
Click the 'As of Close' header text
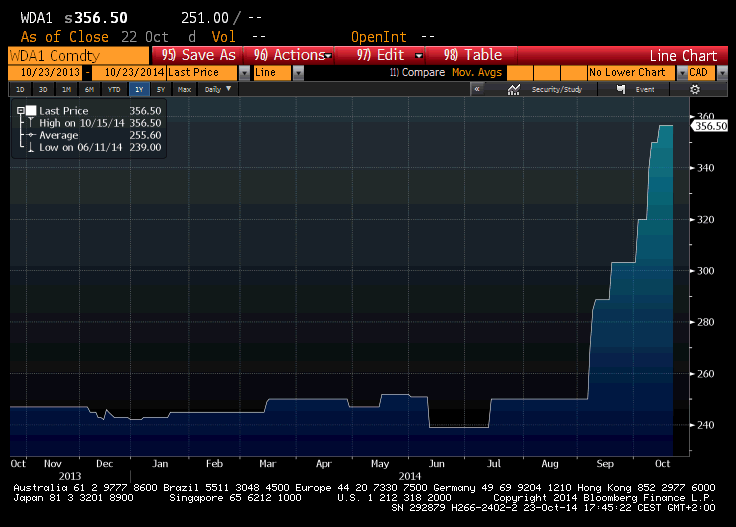65,37
